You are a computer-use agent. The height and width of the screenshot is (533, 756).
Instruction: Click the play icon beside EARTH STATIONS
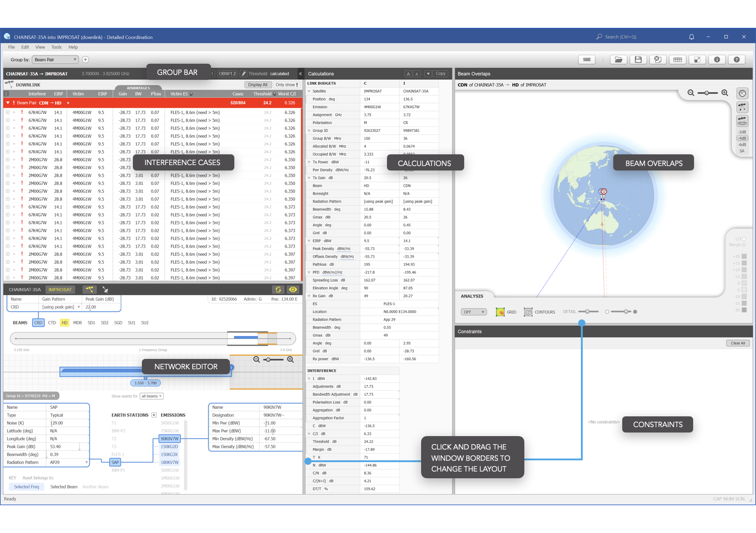[154, 415]
